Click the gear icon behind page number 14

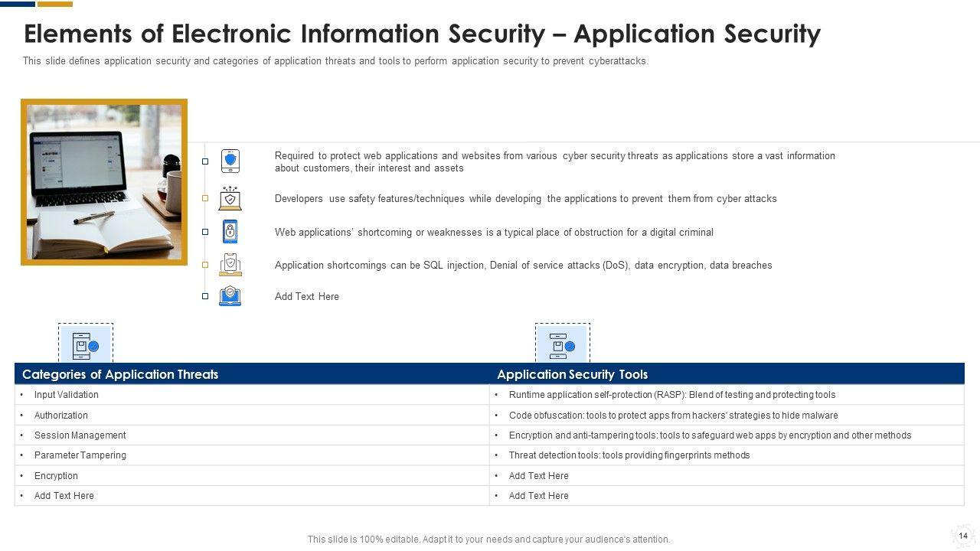[962, 536]
